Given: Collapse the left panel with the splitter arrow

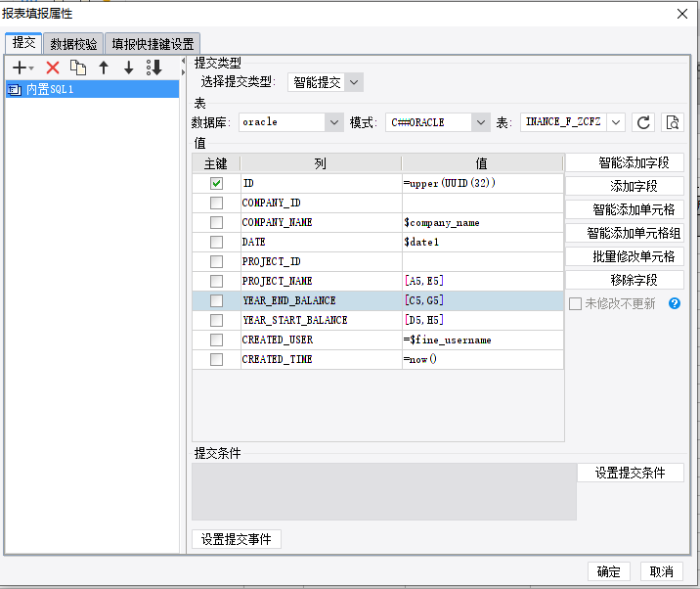Looking at the screenshot, I should [183, 61].
